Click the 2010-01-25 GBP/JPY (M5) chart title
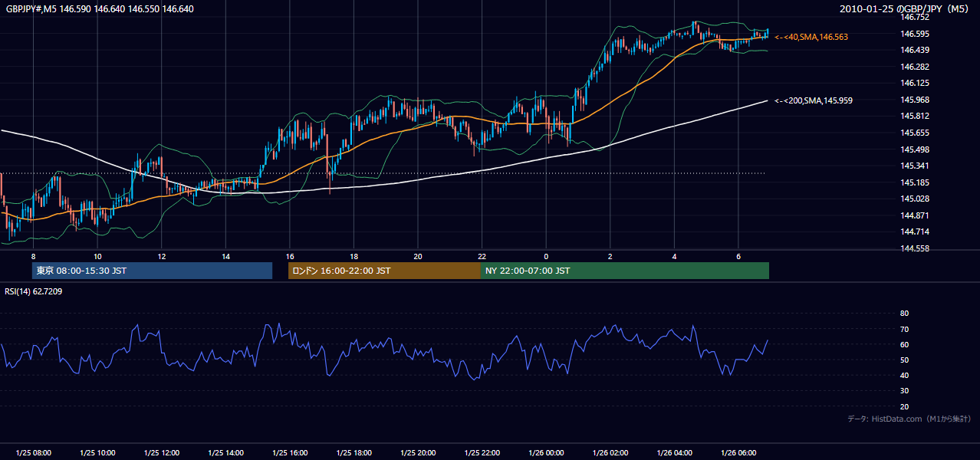 906,9
